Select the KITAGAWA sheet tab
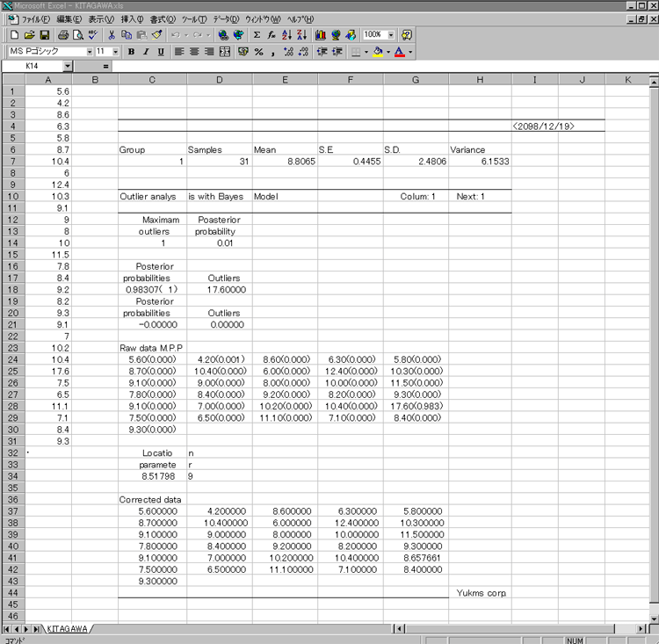The height and width of the screenshot is (644, 659). click(68, 629)
